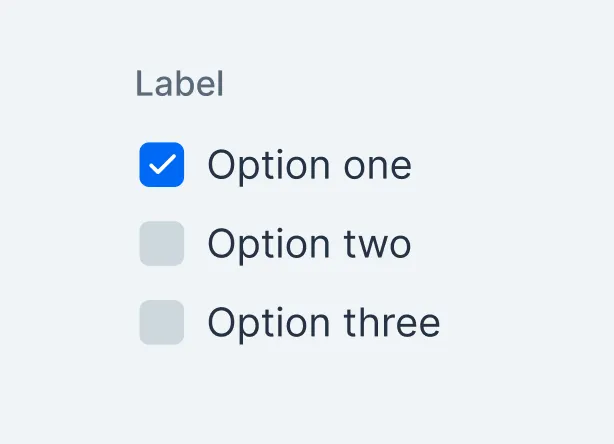This screenshot has width=614, height=444.
Task: Uncheck the Option one checkbox
Action: pos(161,165)
